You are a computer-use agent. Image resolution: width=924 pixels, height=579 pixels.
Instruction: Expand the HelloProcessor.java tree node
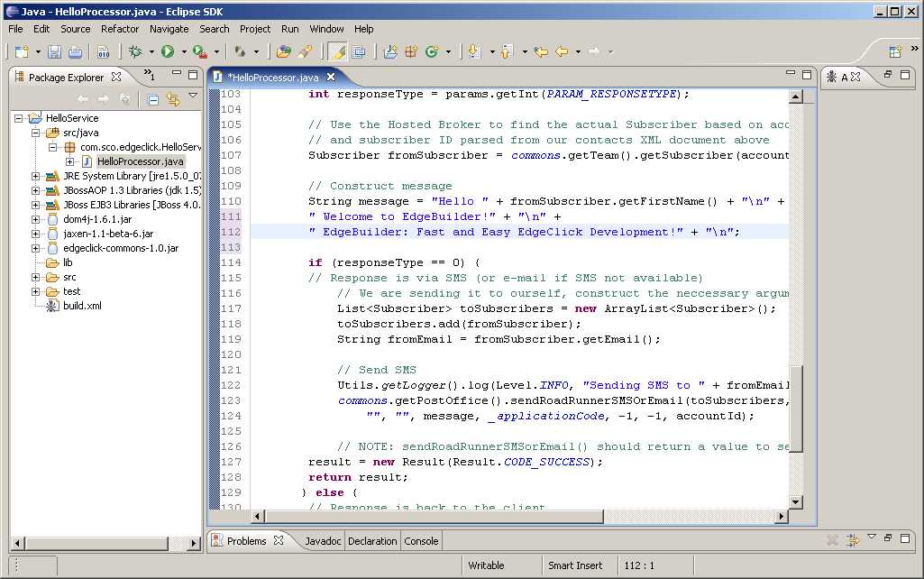pos(69,161)
